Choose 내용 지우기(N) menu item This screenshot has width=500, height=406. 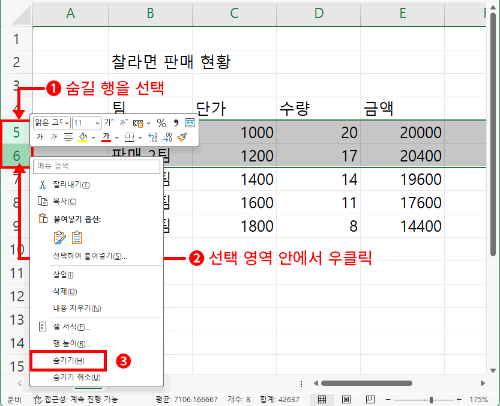click(96, 308)
